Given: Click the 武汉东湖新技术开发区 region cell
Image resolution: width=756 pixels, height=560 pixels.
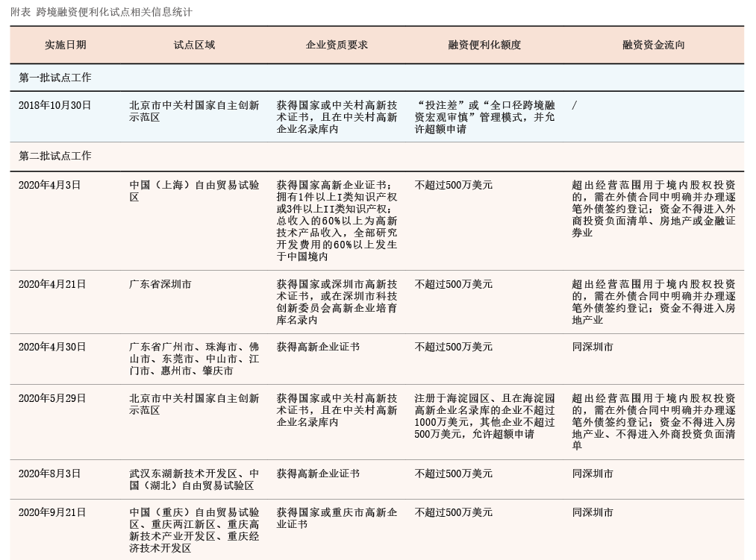Looking at the screenshot, I should tap(194, 479).
